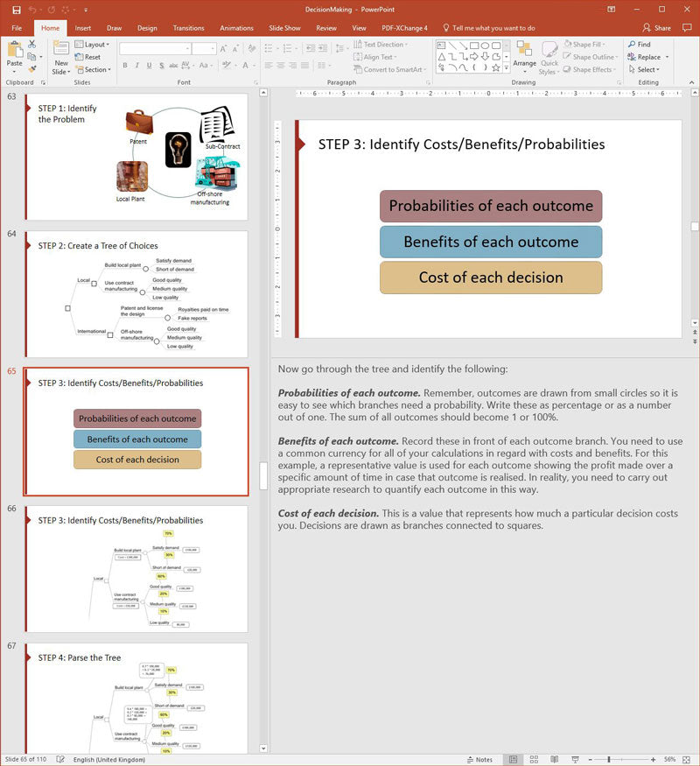This screenshot has width=700, height=766.
Task: Click the Copy icon in Clipboard
Action: point(31,57)
